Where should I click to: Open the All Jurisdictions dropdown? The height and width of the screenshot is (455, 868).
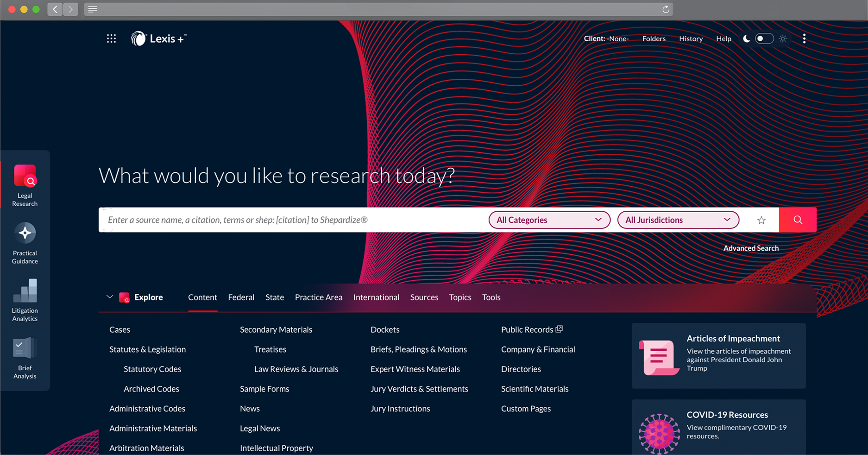pyautogui.click(x=678, y=220)
